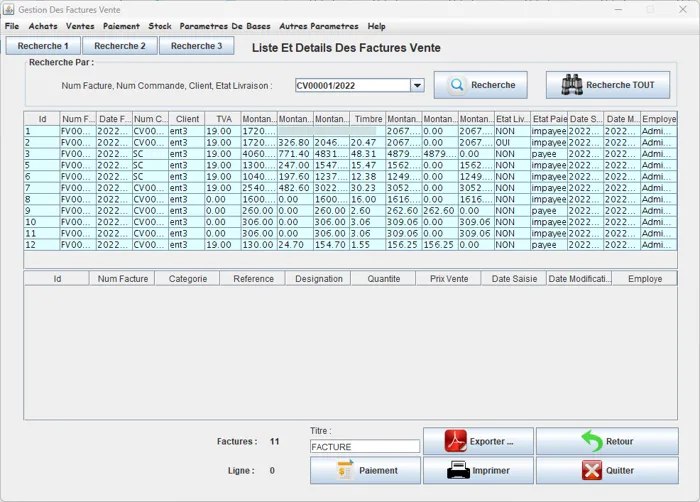
Task: Switch to Recherche 3 tab
Action: click(x=196, y=46)
